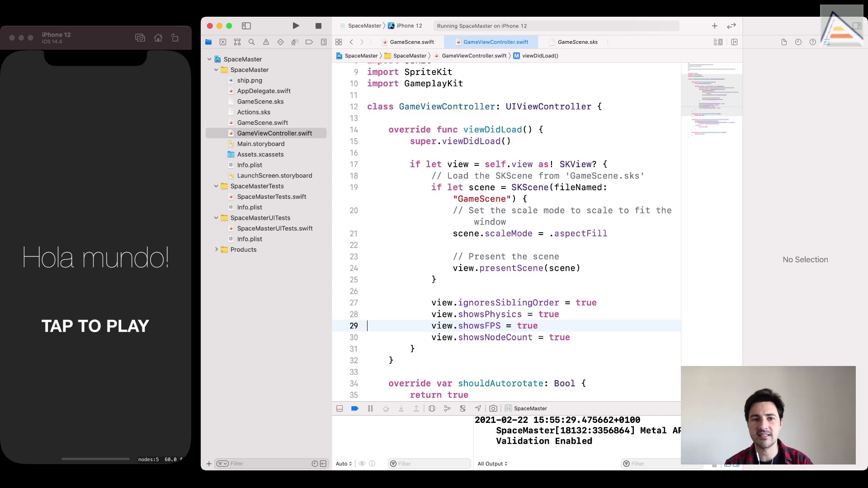Image resolution: width=868 pixels, height=488 pixels.
Task: Debug memory graph button
Action: point(447,408)
